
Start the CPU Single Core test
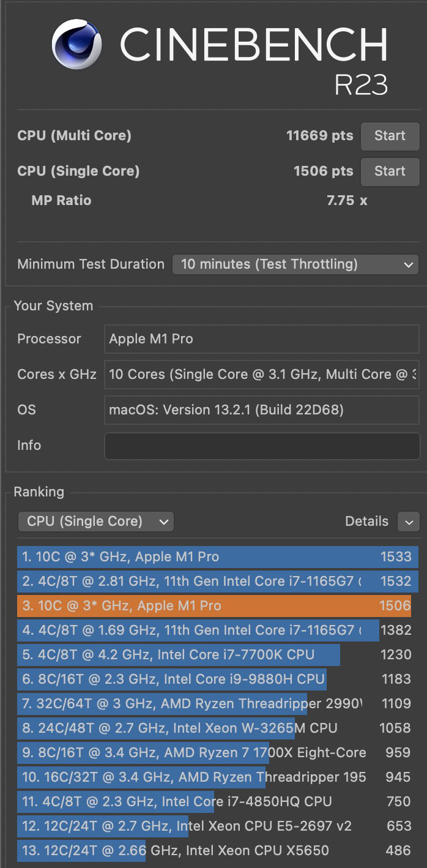coord(390,171)
